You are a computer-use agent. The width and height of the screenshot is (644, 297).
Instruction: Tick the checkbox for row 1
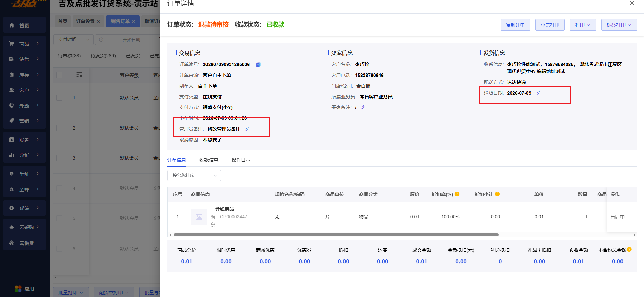59,98
